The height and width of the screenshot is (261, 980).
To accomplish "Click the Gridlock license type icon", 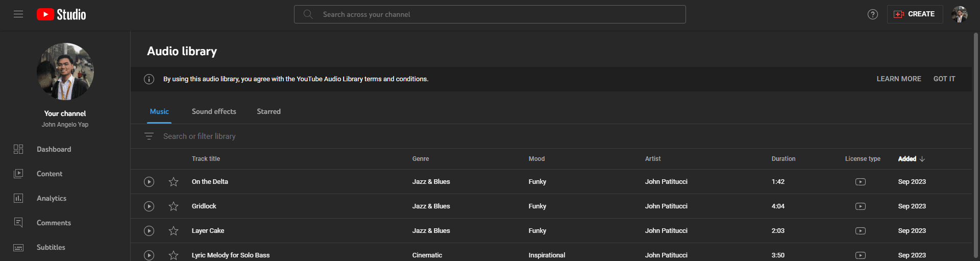I will 861,206.
